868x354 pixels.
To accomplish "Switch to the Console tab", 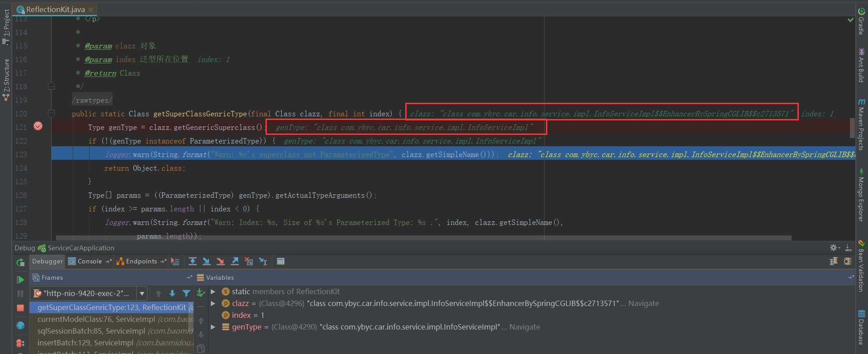I will tap(90, 261).
